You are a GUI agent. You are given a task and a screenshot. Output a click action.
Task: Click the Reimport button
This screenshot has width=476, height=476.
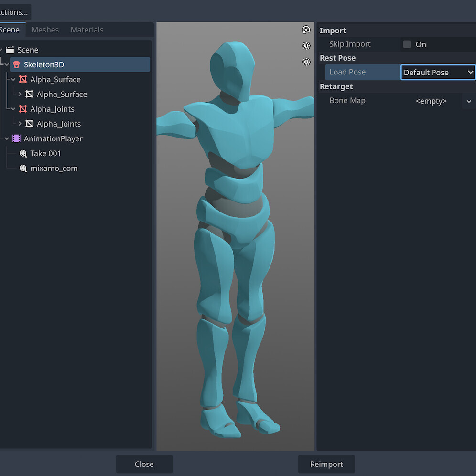pyautogui.click(x=326, y=464)
